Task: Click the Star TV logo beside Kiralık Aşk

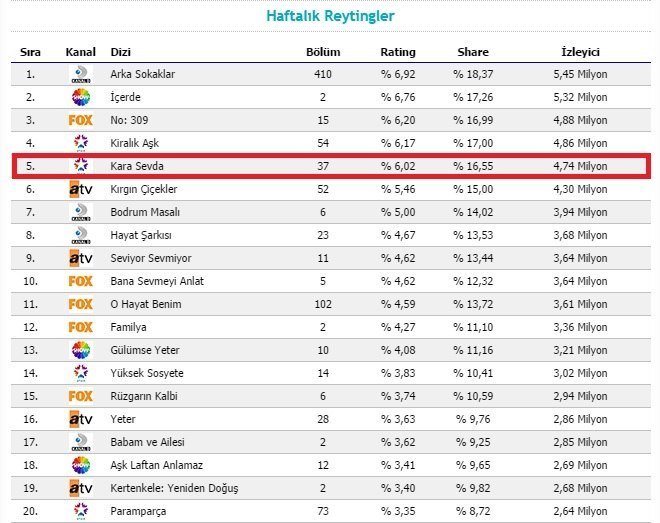Action: click(x=81, y=143)
